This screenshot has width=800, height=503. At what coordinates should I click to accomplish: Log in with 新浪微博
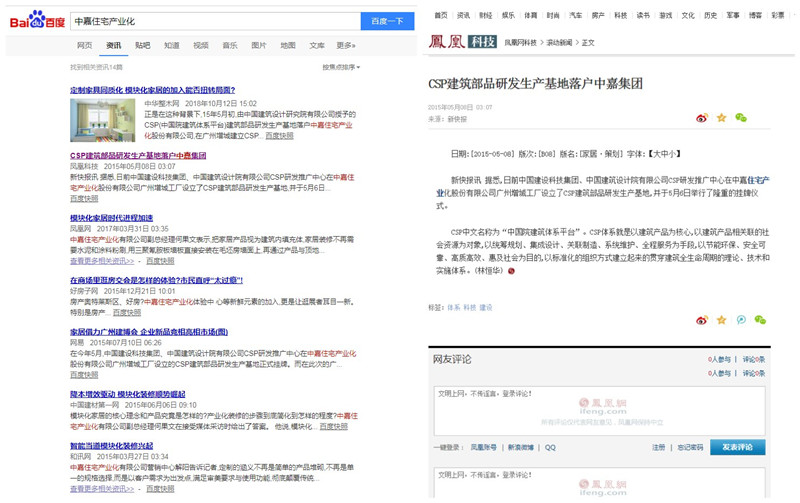(x=520, y=447)
